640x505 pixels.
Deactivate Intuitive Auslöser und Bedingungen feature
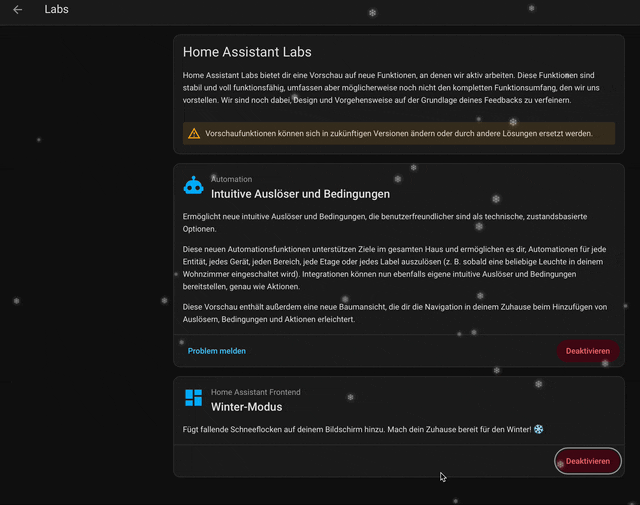tap(587, 351)
